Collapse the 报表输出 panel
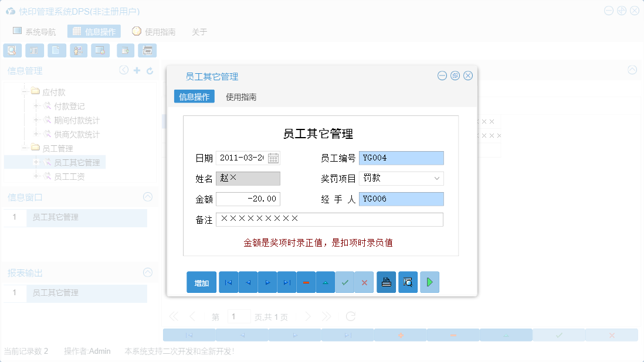Screen dimensions: 644x362 point(147,272)
